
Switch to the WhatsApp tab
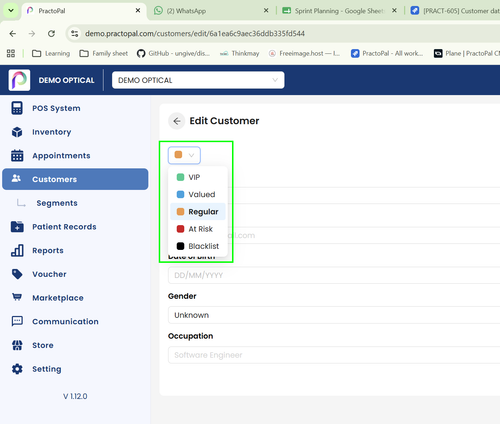pyautogui.click(x=212, y=11)
